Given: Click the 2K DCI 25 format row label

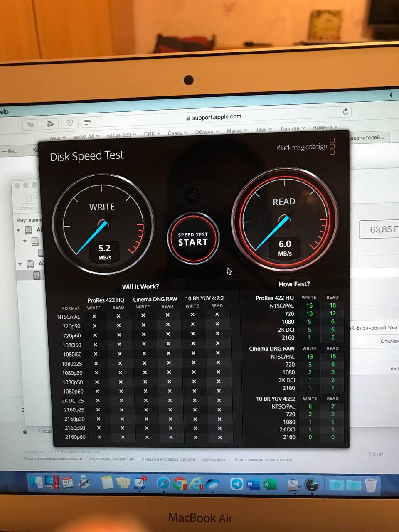Looking at the screenshot, I should 73,401.
